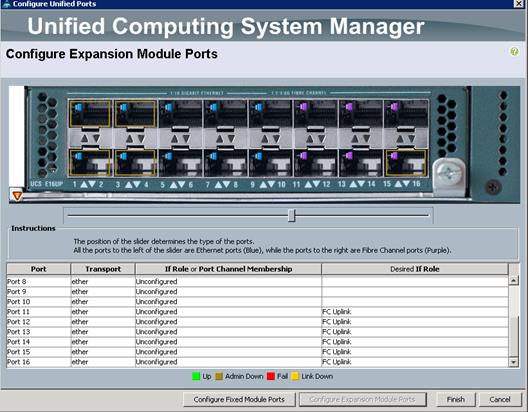Select Ethernet port 5 on the module image
528x412 pixels.
[180, 113]
